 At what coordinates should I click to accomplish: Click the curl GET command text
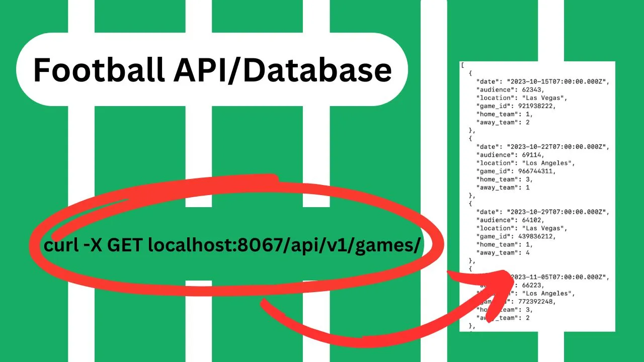[231, 246]
